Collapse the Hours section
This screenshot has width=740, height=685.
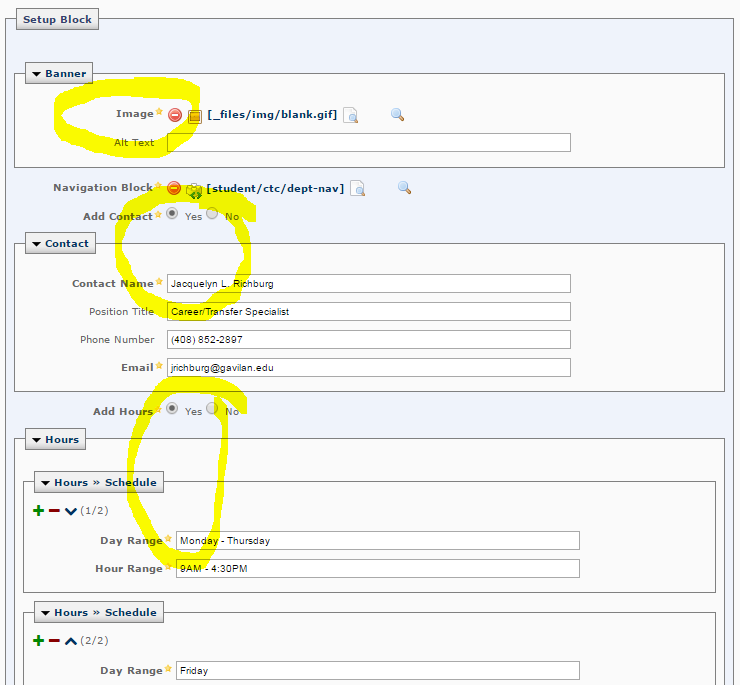[x=54, y=439]
